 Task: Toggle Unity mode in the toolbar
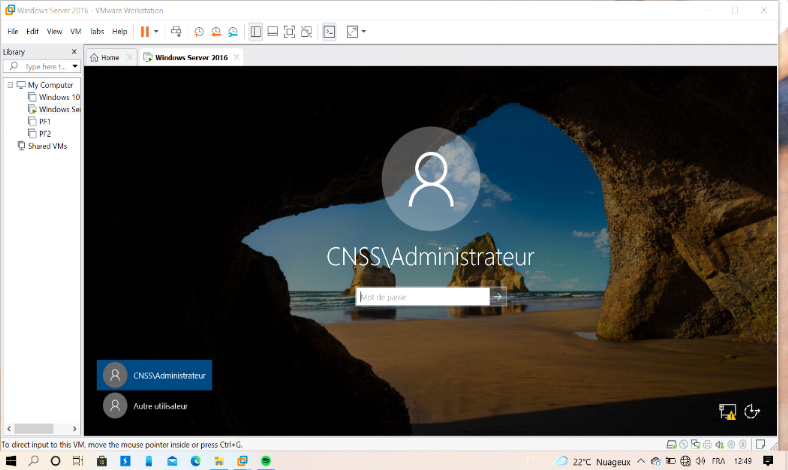click(x=306, y=32)
